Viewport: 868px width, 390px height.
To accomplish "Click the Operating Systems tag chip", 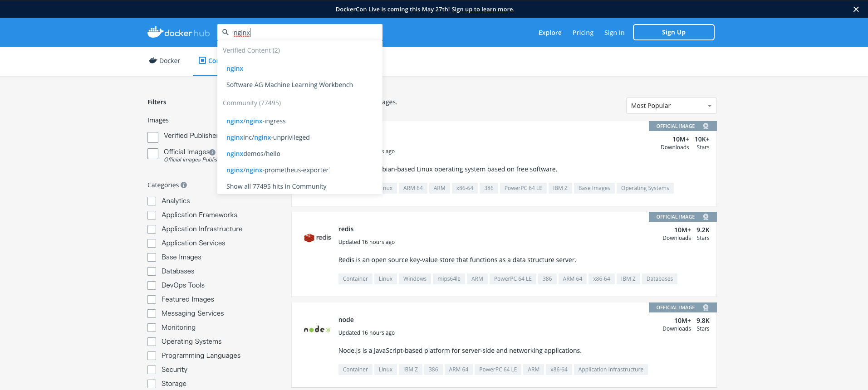I will tap(645, 188).
